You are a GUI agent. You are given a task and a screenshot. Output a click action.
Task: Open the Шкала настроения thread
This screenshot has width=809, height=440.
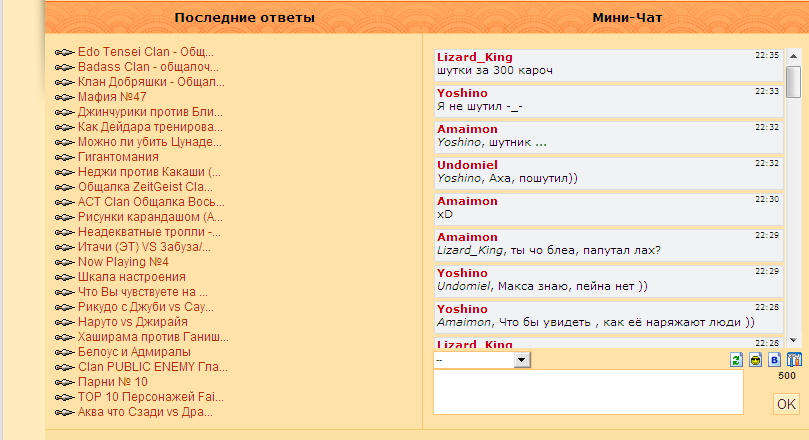click(x=132, y=276)
